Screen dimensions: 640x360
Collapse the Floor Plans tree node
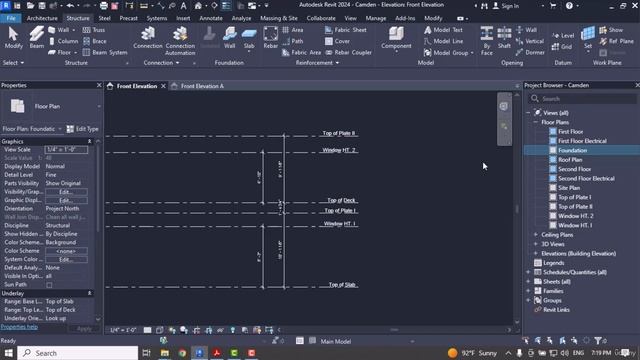536,122
